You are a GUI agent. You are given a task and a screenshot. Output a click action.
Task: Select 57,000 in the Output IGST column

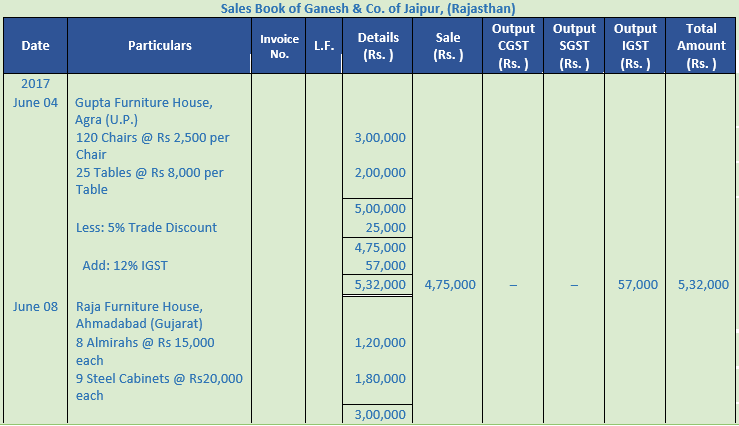click(x=636, y=284)
